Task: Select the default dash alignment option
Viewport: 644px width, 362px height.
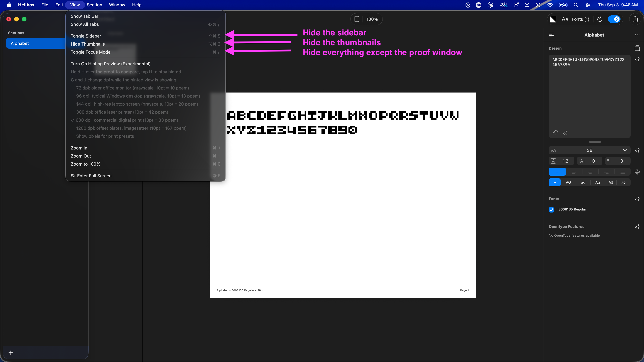Action: click(x=557, y=172)
